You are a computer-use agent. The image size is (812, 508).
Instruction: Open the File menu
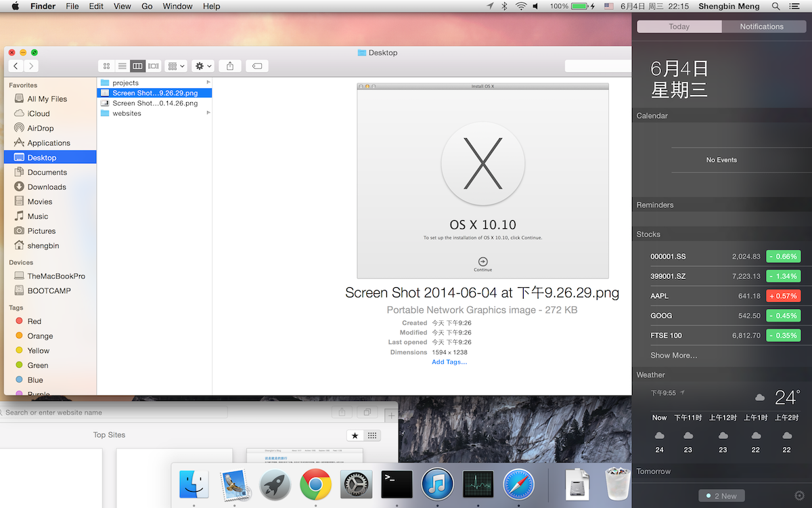coord(72,6)
